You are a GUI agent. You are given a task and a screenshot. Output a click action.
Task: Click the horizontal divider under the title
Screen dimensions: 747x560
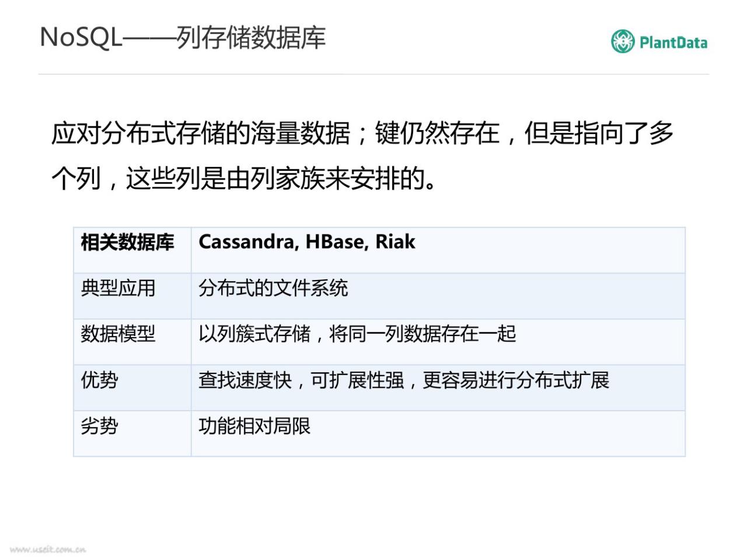[x=373, y=74]
